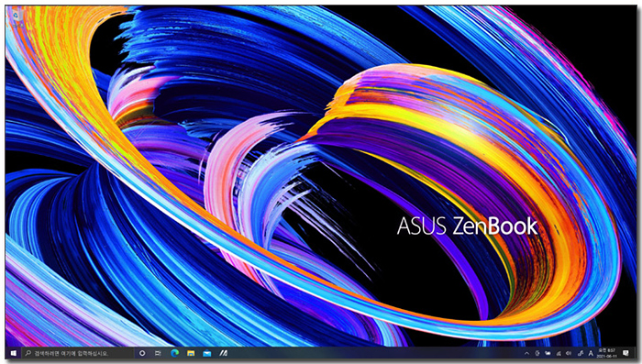Open the volume control tray icon
The height and width of the screenshot is (364, 642).
[569, 353]
